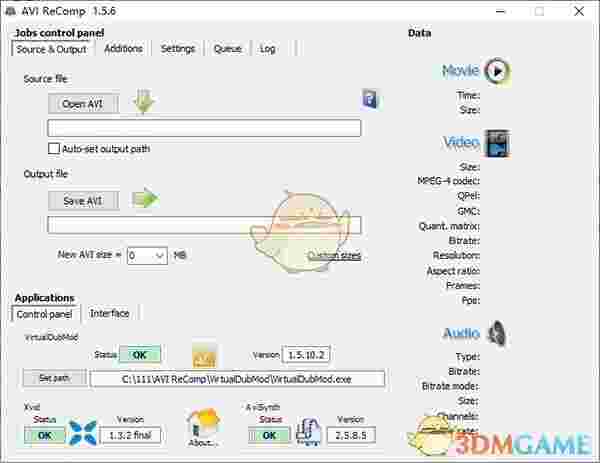Open the Log tab

pyautogui.click(x=267, y=49)
